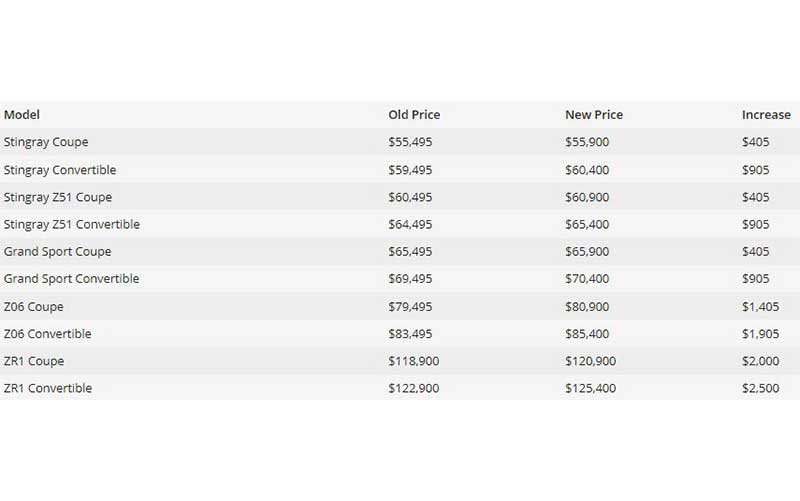The width and height of the screenshot is (800, 501).
Task: Click the ZR1 Coupe row label
Action: click(34, 361)
